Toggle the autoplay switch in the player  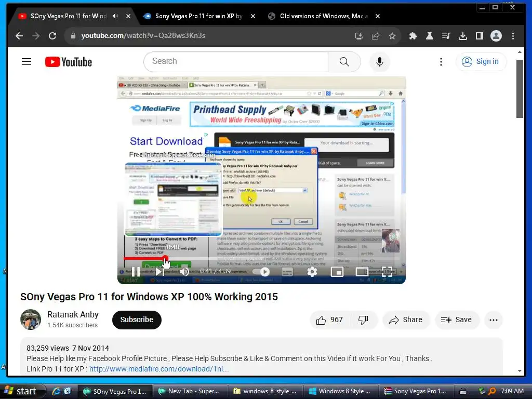pyautogui.click(x=261, y=271)
